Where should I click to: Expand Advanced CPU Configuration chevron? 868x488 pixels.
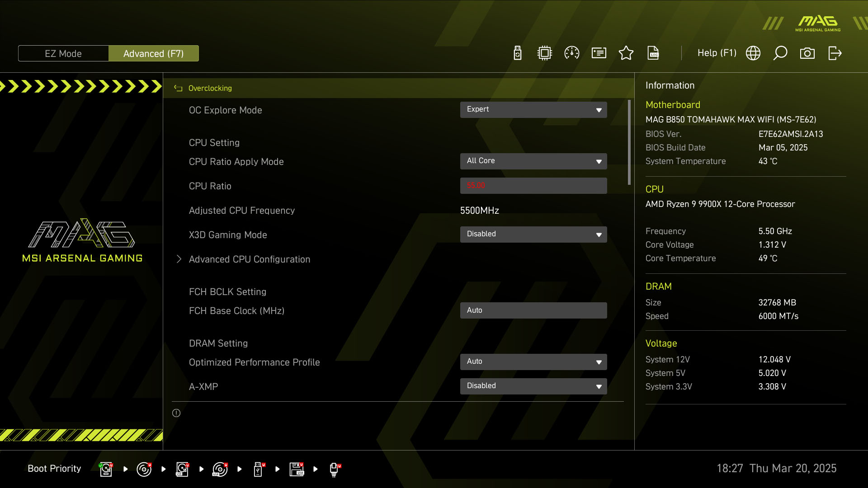click(179, 259)
